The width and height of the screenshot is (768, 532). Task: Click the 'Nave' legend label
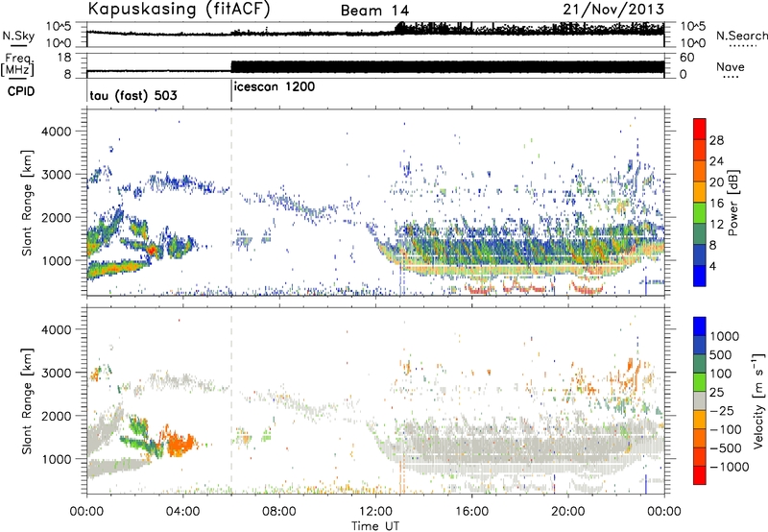pyautogui.click(x=730, y=67)
